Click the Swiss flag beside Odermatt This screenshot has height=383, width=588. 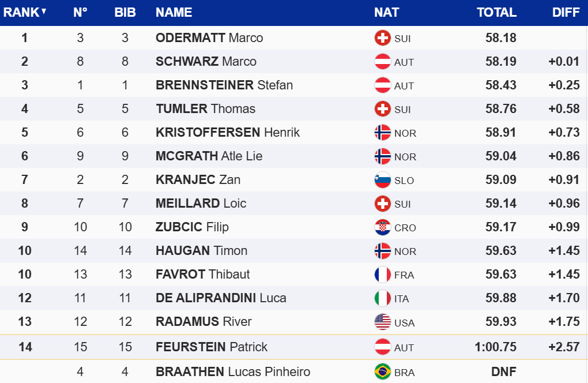[x=382, y=38]
